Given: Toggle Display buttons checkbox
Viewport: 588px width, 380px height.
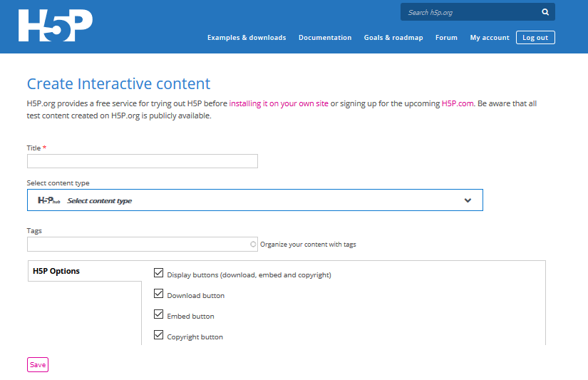Looking at the screenshot, I should coord(159,272).
